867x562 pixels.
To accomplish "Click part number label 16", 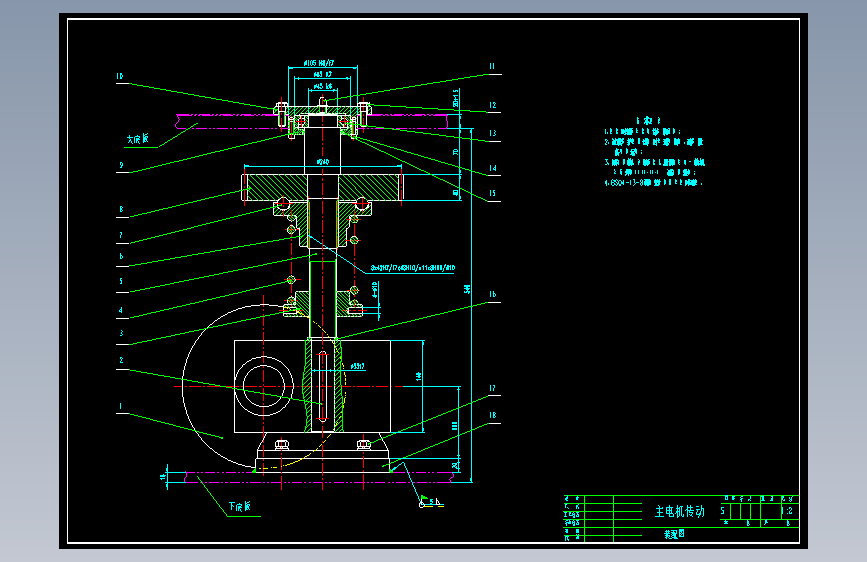I will point(492,294).
